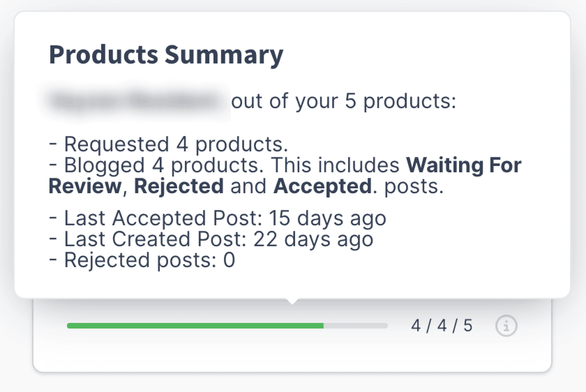Image resolution: width=586 pixels, height=392 pixels.
Task: Click the green progress bar fill
Action: click(195, 326)
